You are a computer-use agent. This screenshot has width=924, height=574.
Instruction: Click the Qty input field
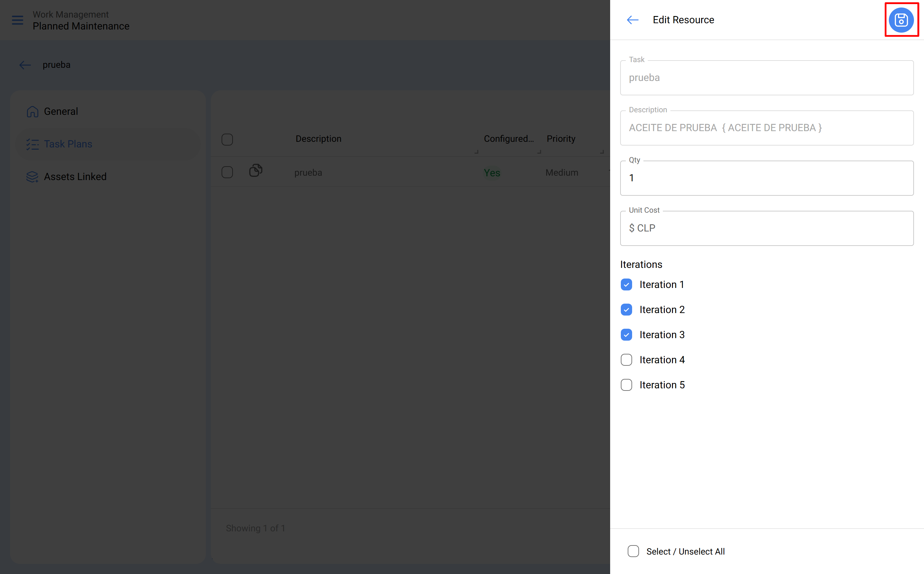coord(766,178)
